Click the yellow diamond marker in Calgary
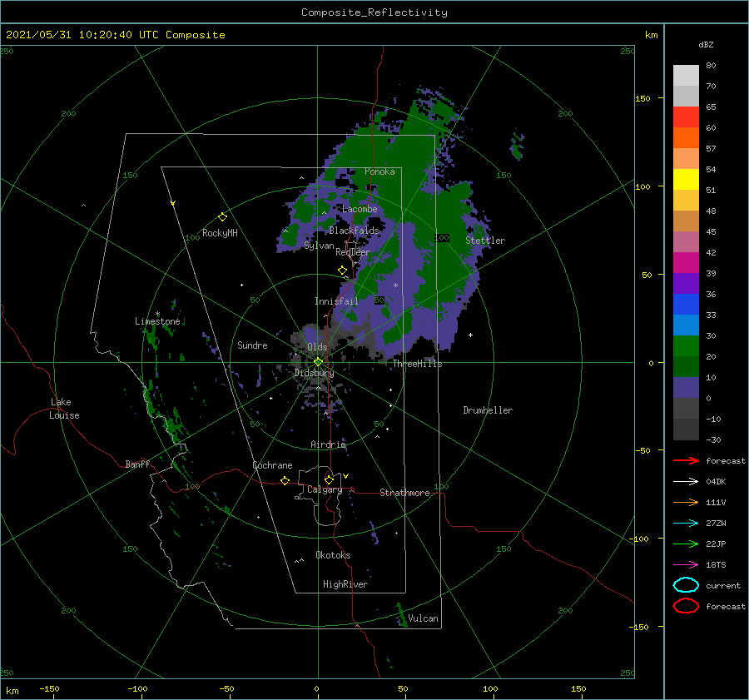This screenshot has height=700, width=749. pyautogui.click(x=329, y=479)
